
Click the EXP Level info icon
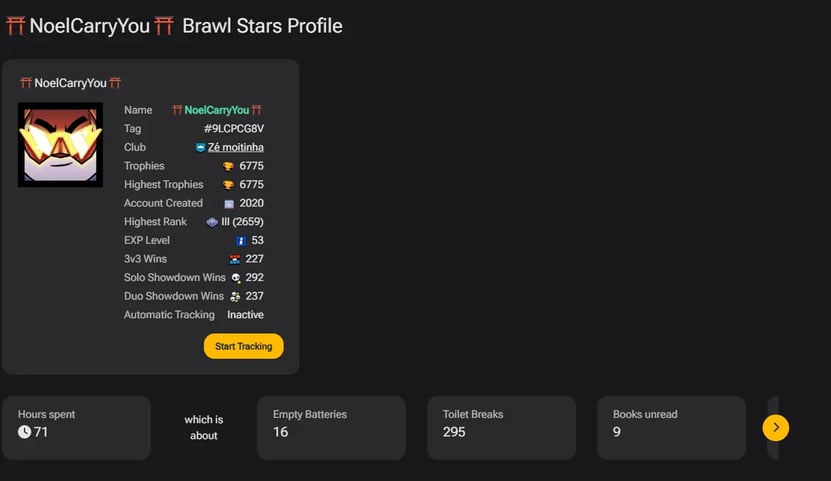pyautogui.click(x=241, y=241)
